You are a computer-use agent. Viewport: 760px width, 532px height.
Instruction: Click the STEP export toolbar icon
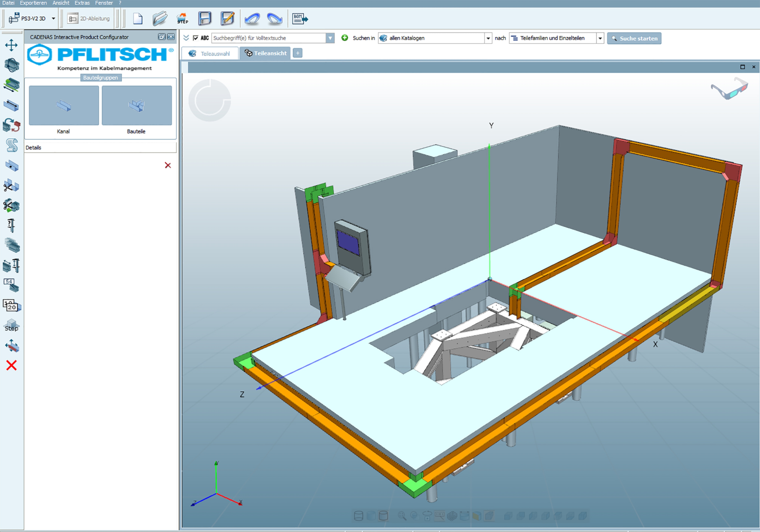click(182, 18)
